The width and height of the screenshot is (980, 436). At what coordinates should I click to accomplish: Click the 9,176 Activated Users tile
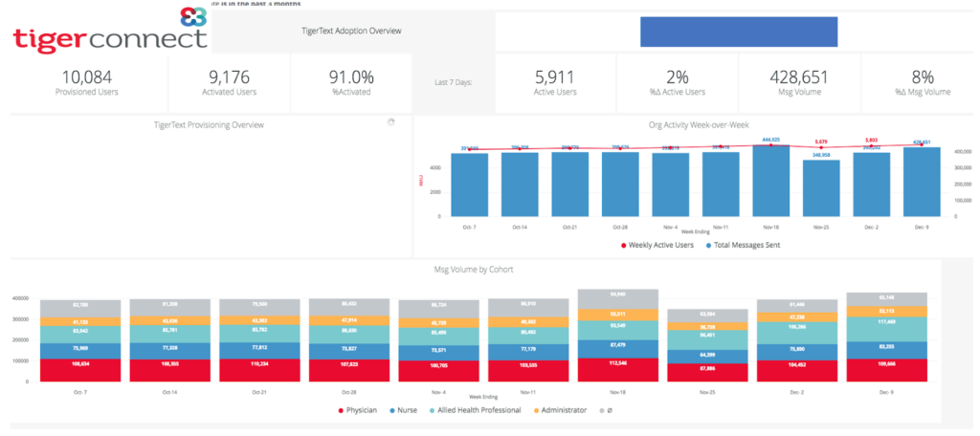[230, 83]
